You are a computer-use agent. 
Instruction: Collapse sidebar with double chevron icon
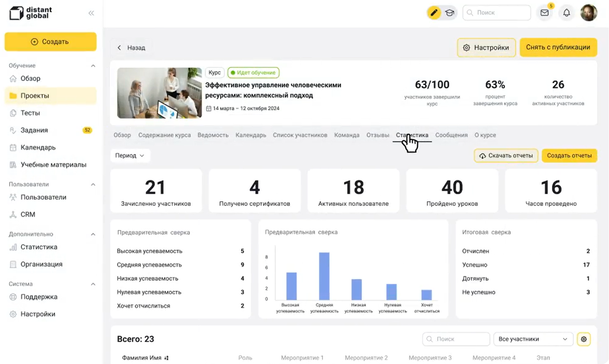[91, 13]
